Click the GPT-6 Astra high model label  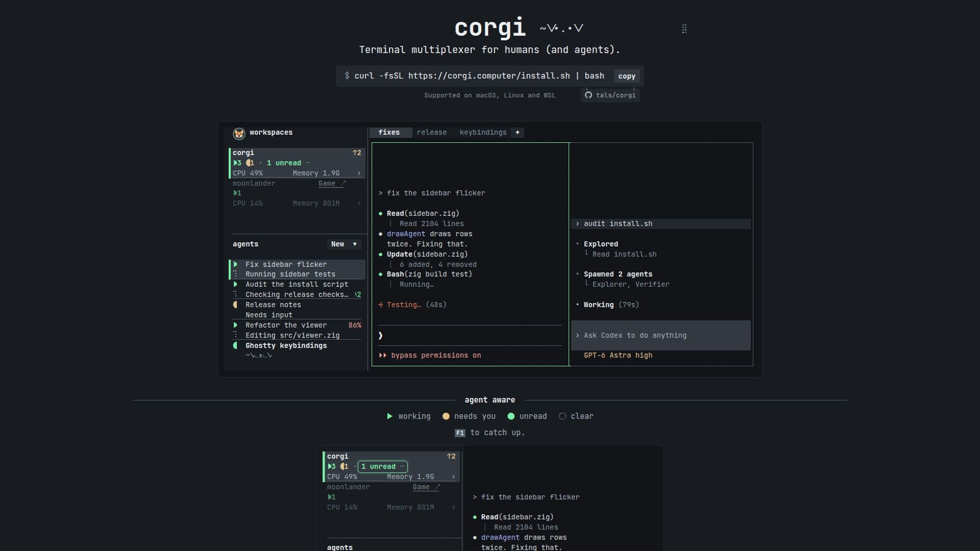pyautogui.click(x=618, y=355)
